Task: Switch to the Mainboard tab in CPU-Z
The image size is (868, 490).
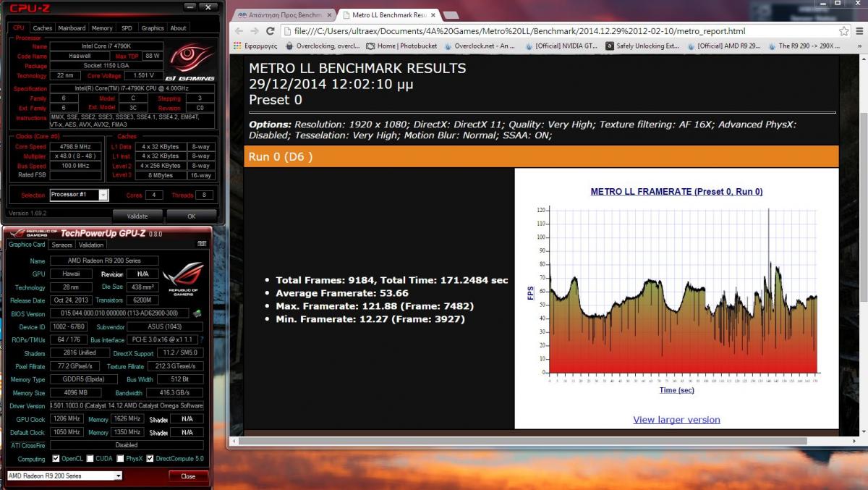Action: (x=72, y=28)
